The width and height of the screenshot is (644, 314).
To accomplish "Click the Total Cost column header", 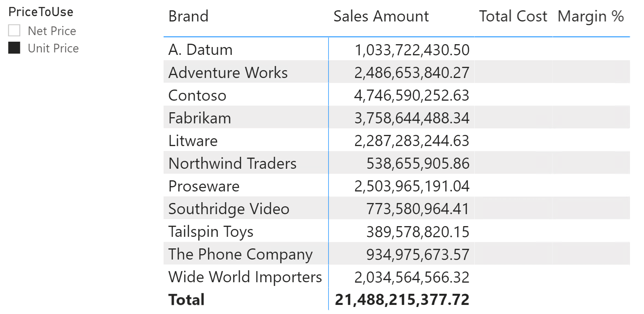I will (513, 17).
